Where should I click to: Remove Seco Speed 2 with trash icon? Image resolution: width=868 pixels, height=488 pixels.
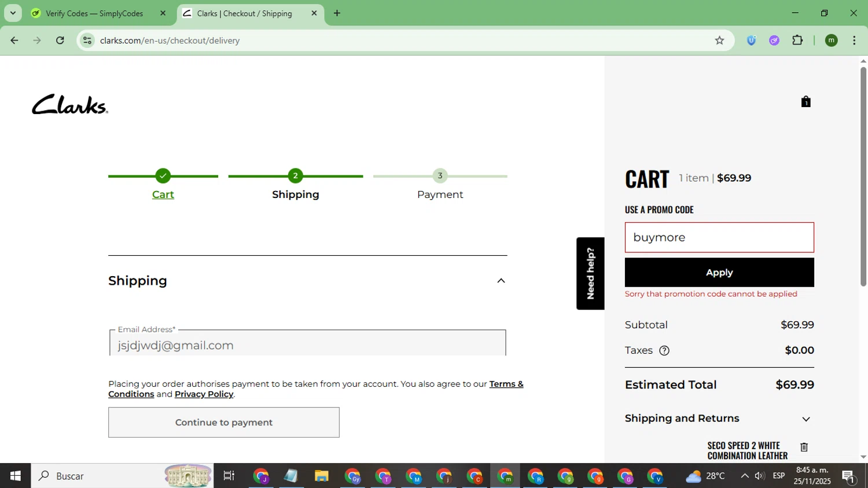click(x=804, y=447)
